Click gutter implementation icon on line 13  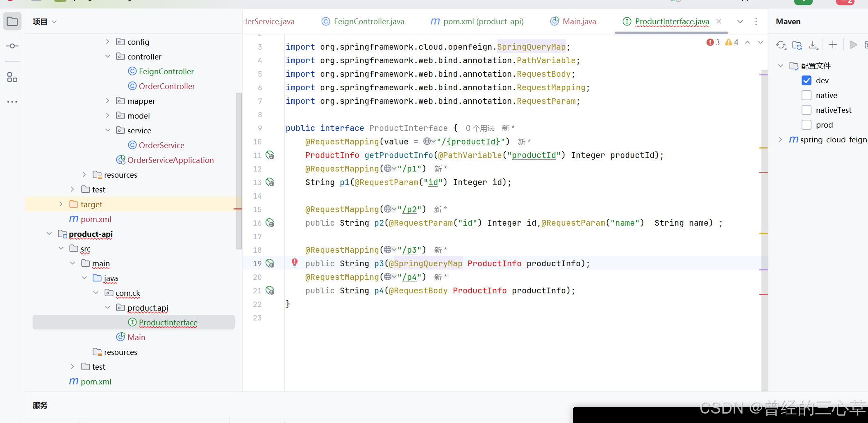270,182
